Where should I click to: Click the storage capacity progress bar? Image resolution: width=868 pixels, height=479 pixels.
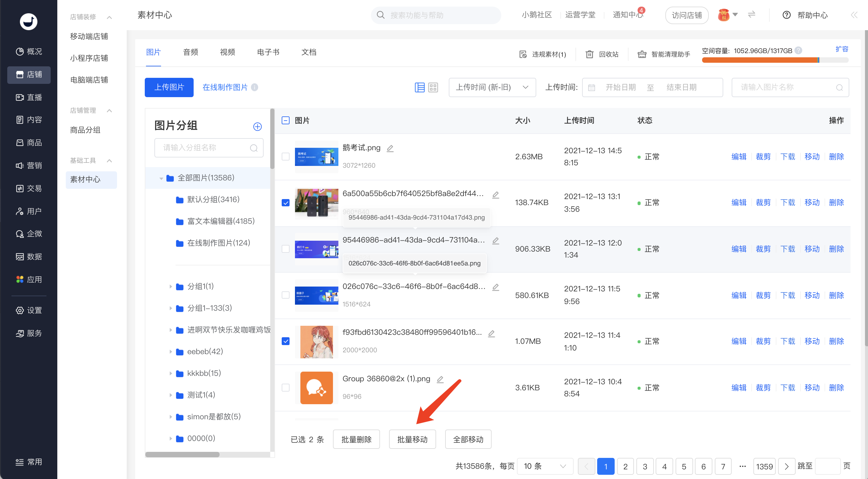[x=775, y=60]
